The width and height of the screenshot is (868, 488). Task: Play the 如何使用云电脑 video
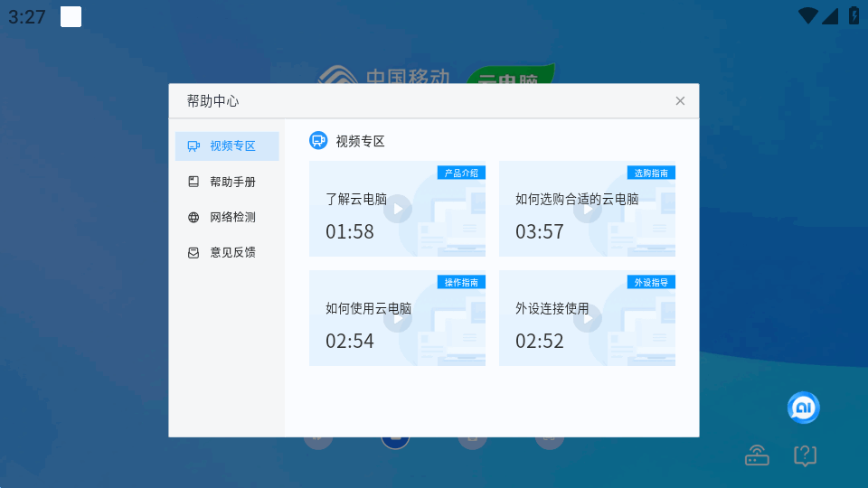(398, 319)
